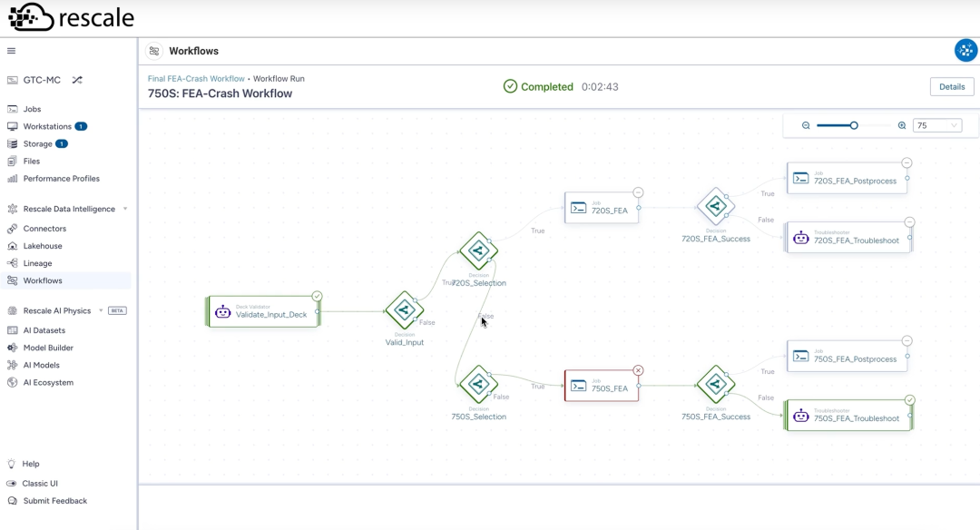Click the 720S_FEA_Success decision diamond
The width and height of the screenshot is (980, 530).
point(716,206)
